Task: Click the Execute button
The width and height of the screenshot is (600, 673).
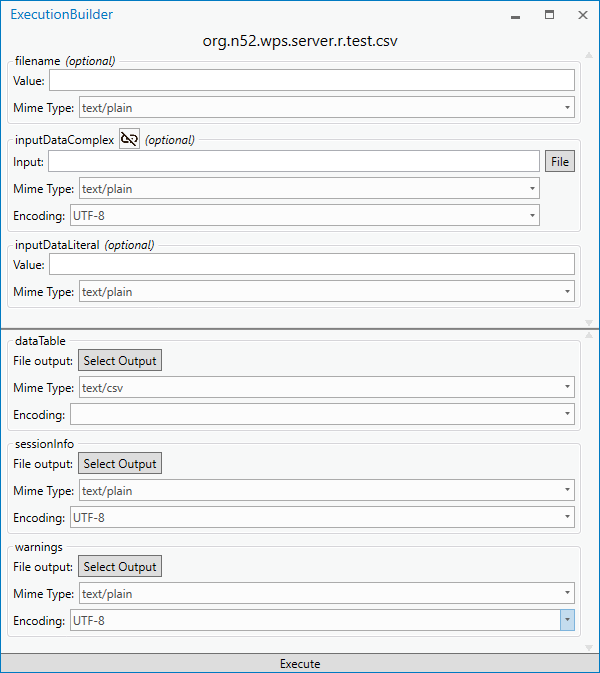Action: 300,664
